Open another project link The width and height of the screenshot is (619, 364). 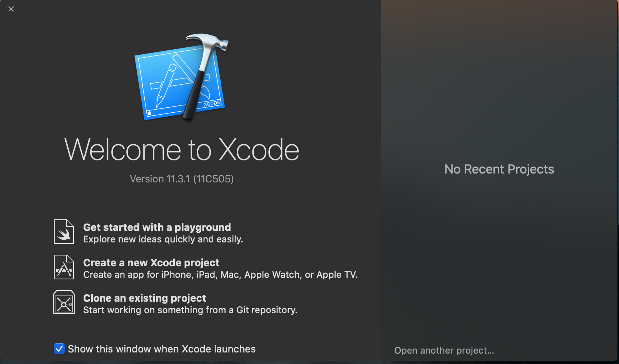444,351
